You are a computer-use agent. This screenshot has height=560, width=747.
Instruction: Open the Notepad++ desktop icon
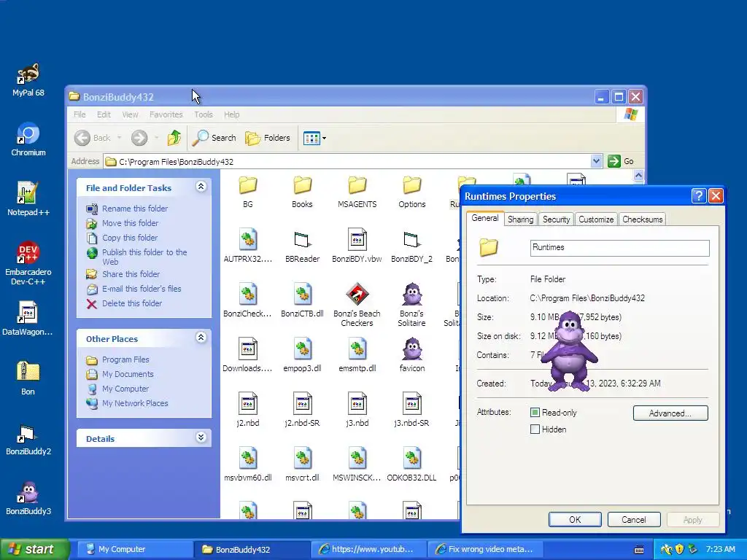[28, 199]
